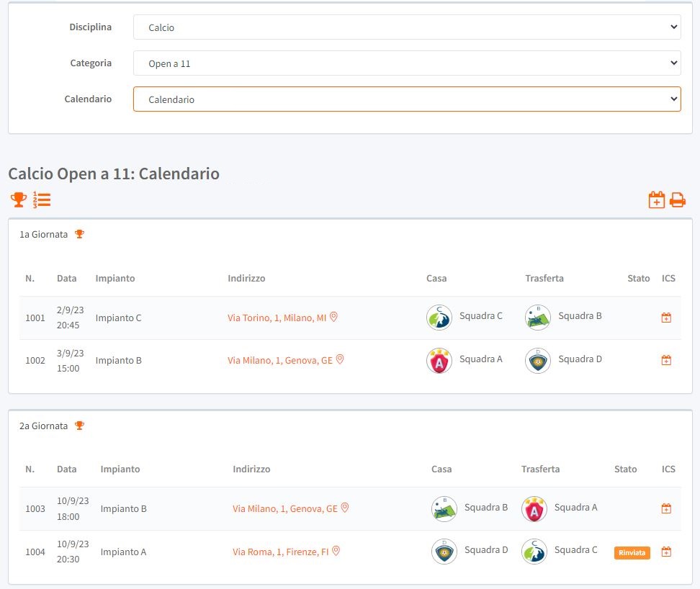Open Via Torino, 1, Milano address link
Screen dimensions: 700x589
click(277, 318)
